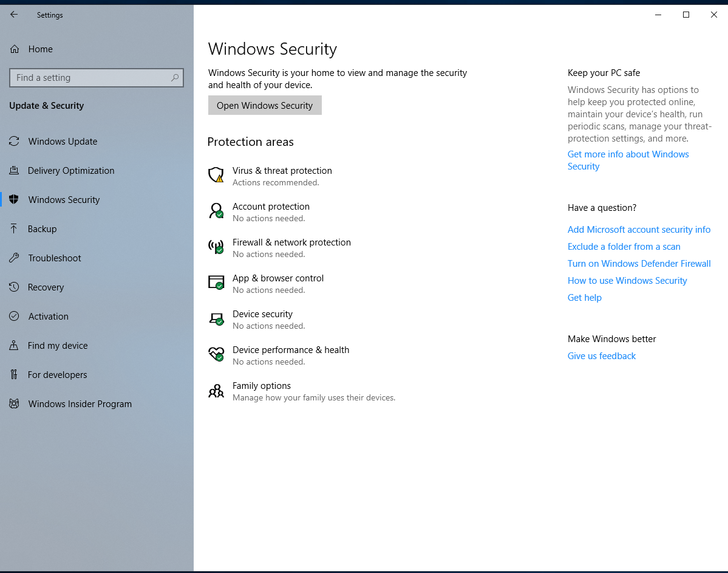Viewport: 728px width, 573px height.
Task: Click the Family options people icon
Action: (216, 391)
